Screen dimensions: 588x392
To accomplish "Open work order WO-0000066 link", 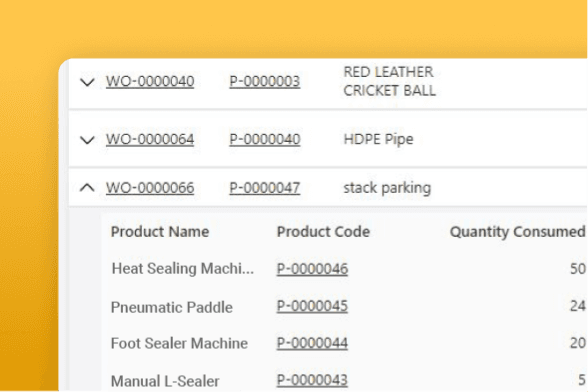I will coord(150,188).
